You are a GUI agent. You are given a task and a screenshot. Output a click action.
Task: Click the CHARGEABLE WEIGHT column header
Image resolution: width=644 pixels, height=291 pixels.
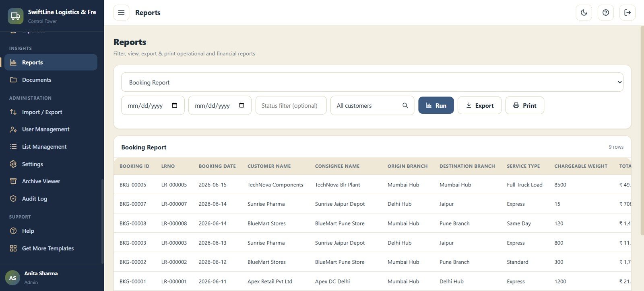pos(581,166)
